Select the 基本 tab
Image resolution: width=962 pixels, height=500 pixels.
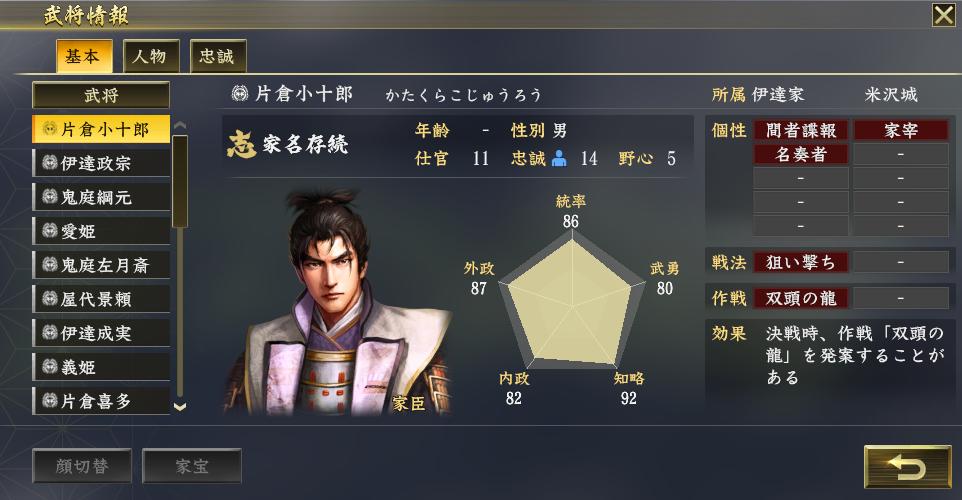pyautogui.click(x=84, y=56)
